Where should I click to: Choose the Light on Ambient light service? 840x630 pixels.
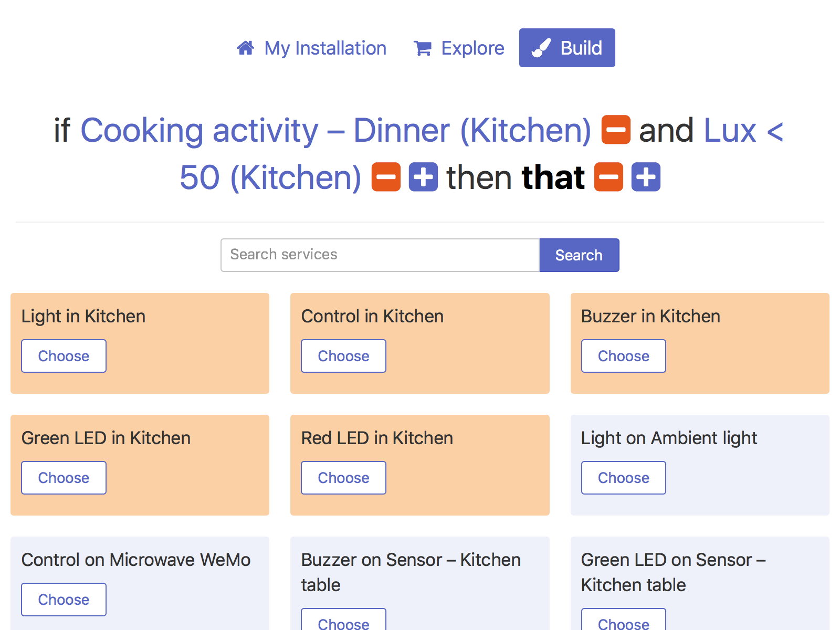[x=623, y=478]
